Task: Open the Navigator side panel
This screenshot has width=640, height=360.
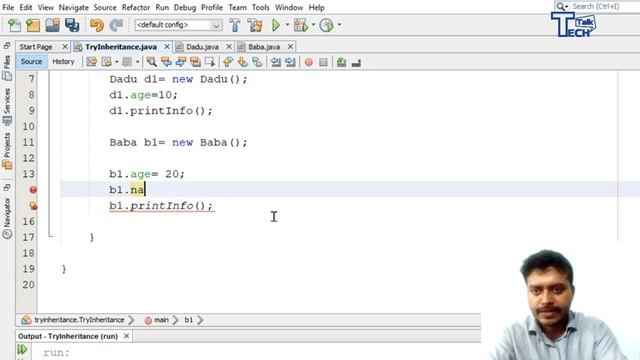Action: click(7, 218)
